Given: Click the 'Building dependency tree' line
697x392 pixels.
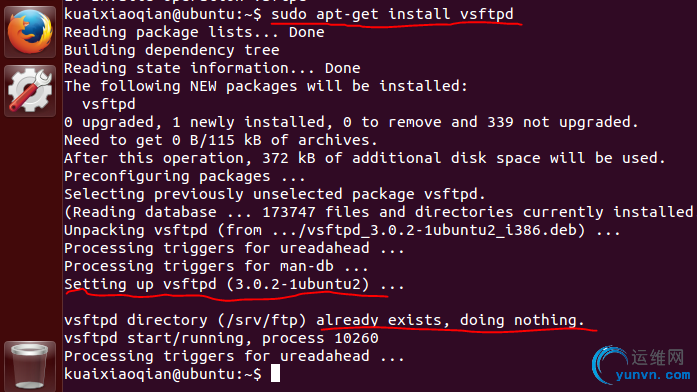Looking at the screenshot, I should click(172, 50).
